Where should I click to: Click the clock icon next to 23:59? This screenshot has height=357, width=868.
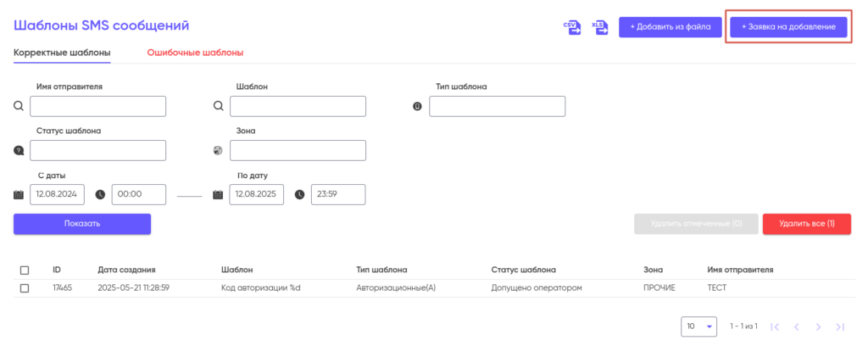pos(299,195)
